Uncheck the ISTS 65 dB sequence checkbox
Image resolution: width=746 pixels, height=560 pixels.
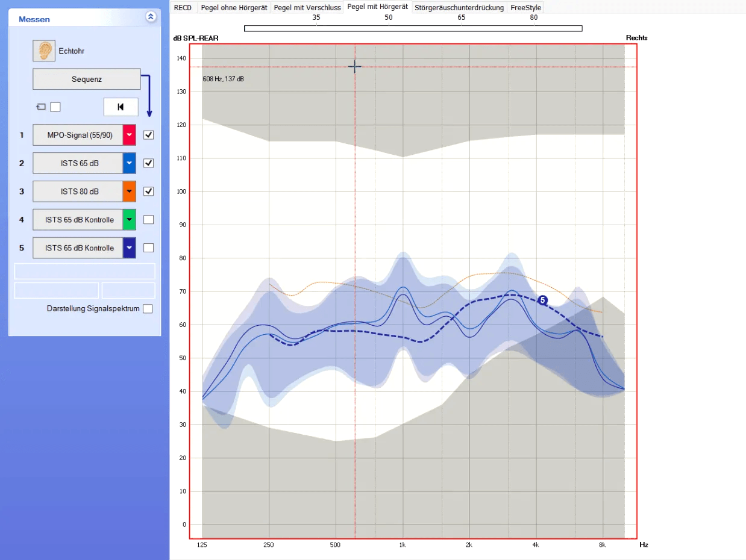tap(148, 163)
